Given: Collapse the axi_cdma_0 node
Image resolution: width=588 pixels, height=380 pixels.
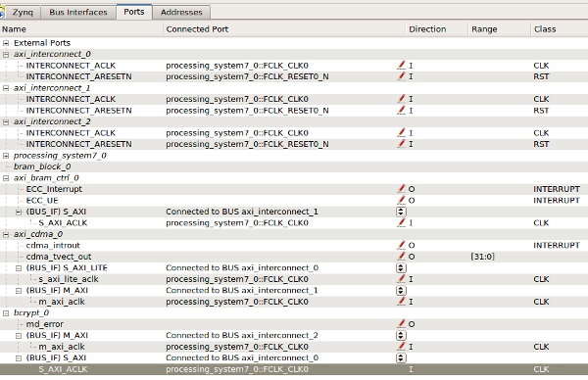Looking at the screenshot, I should point(6,234).
